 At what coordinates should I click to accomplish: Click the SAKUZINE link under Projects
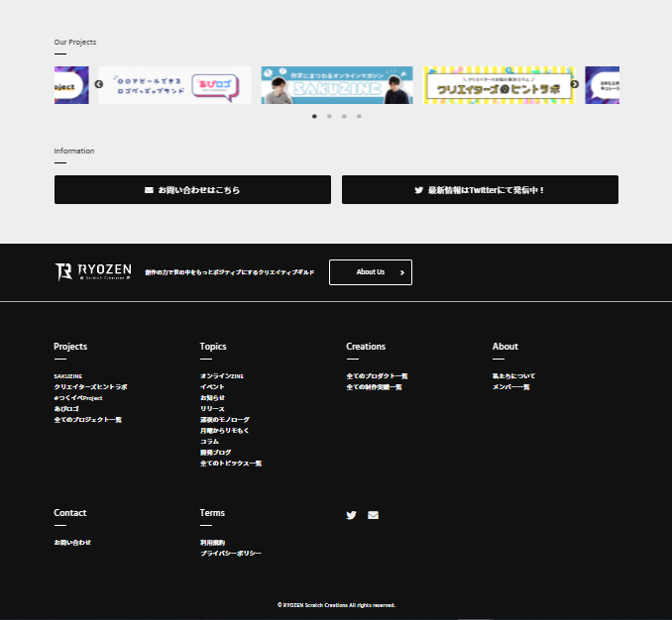point(68,376)
